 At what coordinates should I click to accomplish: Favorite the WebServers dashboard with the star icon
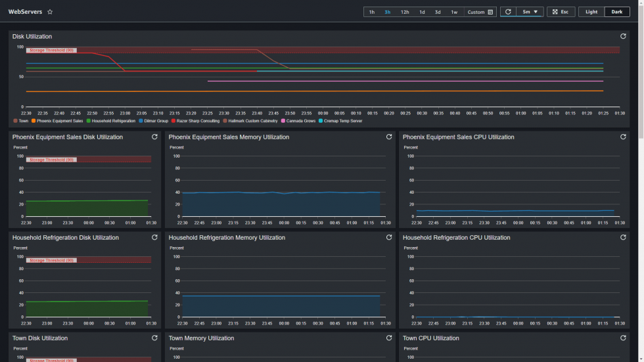50,12
